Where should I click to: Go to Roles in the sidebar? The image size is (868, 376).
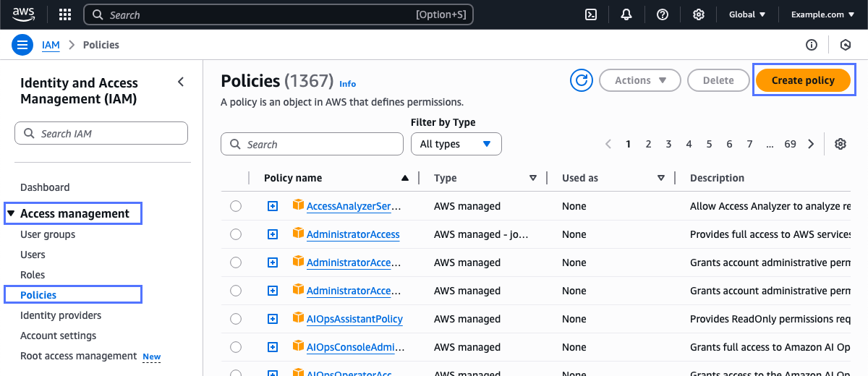click(x=33, y=275)
